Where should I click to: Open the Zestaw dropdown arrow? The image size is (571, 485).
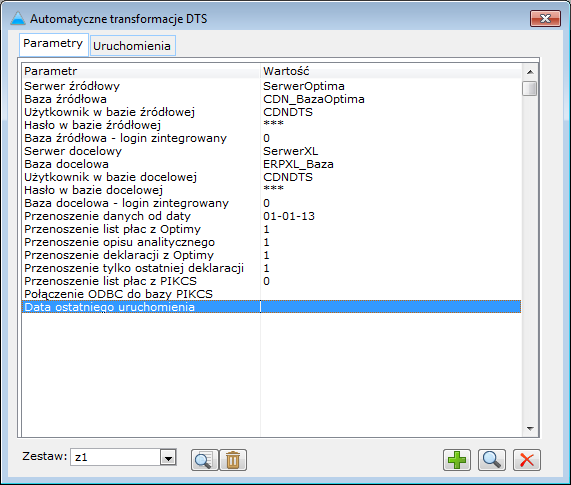point(168,457)
